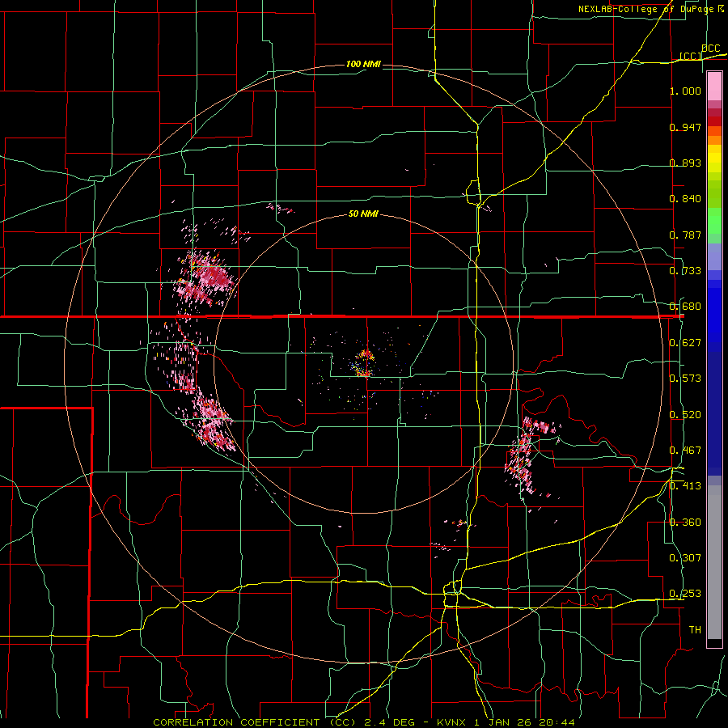Image resolution: width=728 pixels, height=728 pixels.
Task: Click the 0.520 scale value
Action: (x=685, y=415)
